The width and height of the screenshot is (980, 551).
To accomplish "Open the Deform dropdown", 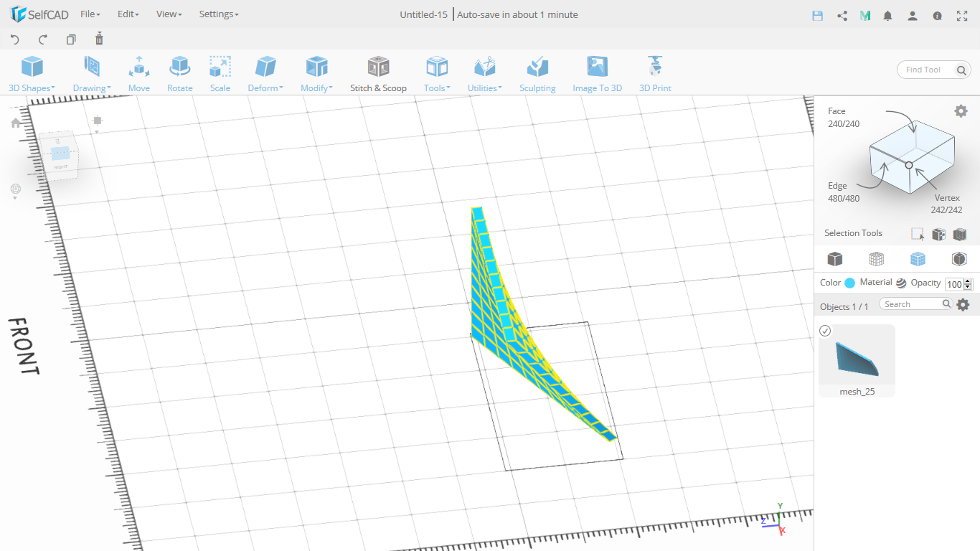I will [265, 75].
